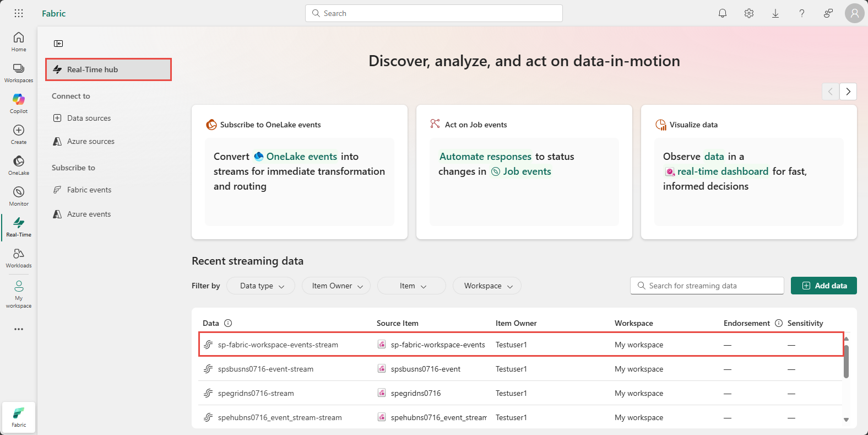The height and width of the screenshot is (435, 868).
Task: Expand the Workspace filter dropdown
Action: tap(487, 286)
